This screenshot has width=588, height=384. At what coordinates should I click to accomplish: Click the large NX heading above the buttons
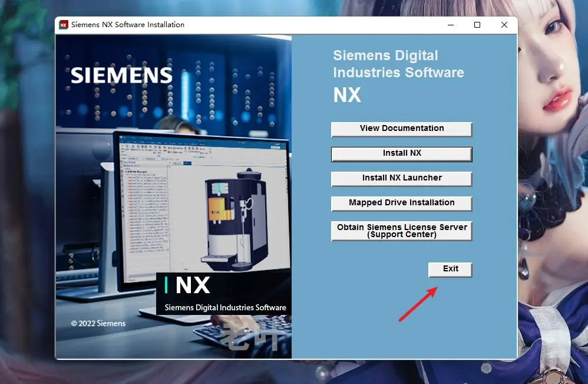tap(347, 95)
